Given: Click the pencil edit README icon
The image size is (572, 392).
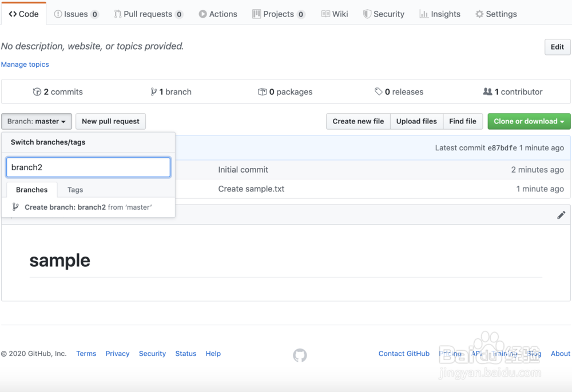Looking at the screenshot, I should [561, 215].
